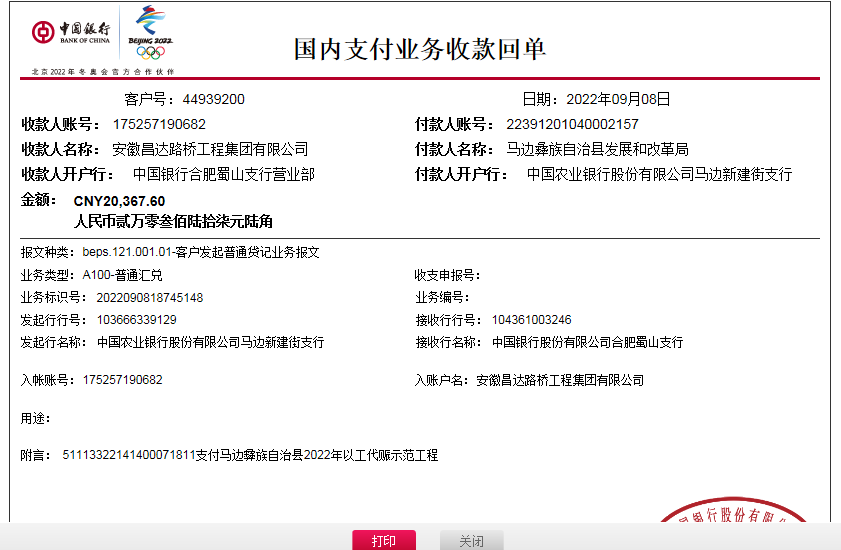Click originating bank number 103666339129
This screenshot has width=841, height=550.
coord(137,319)
